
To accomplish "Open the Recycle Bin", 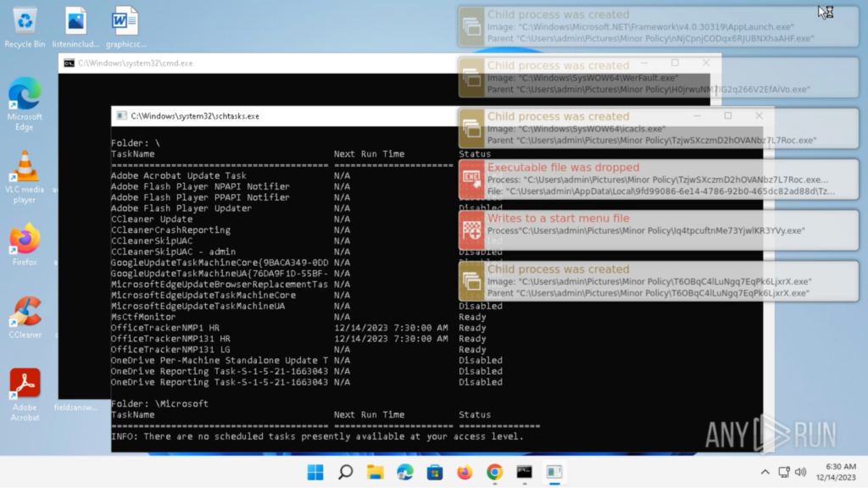I will pyautogui.click(x=25, y=19).
